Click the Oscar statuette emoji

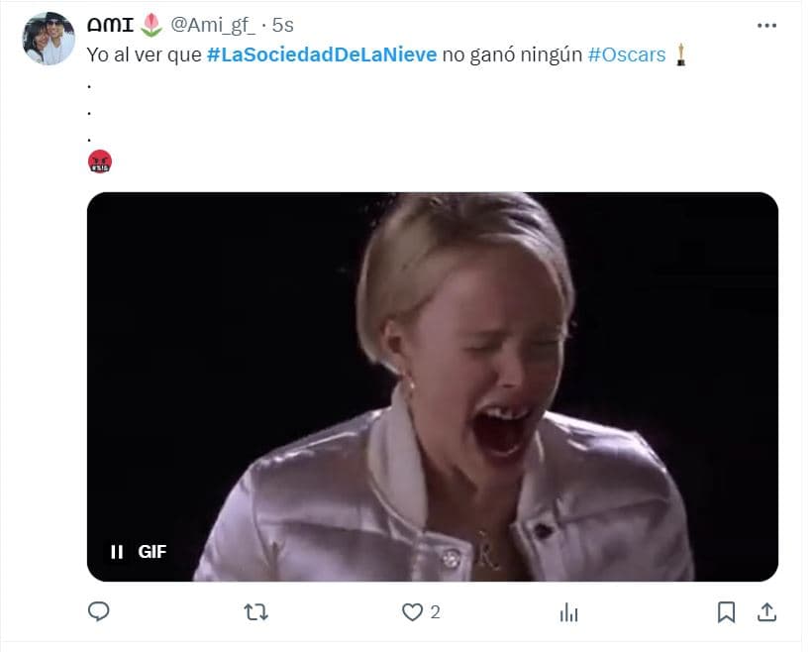point(680,54)
